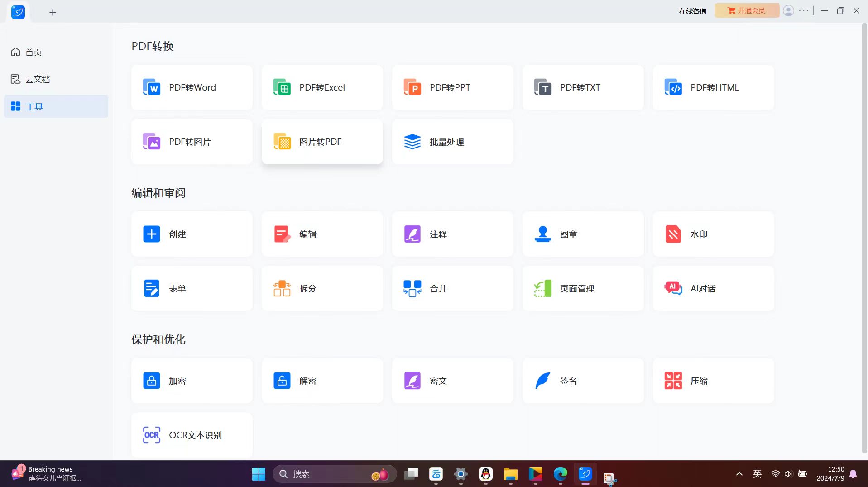Image resolution: width=868 pixels, height=487 pixels.
Task: Select the 工具 sidebar item
Action: click(56, 106)
